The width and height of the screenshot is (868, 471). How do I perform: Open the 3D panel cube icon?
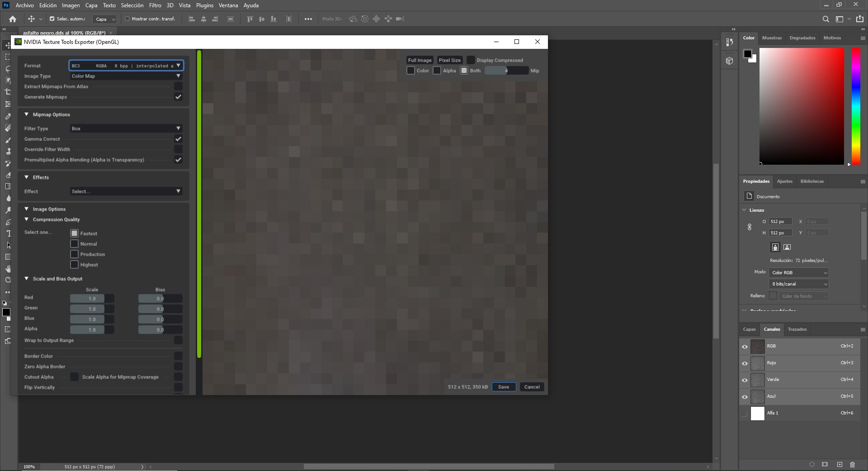(x=729, y=61)
